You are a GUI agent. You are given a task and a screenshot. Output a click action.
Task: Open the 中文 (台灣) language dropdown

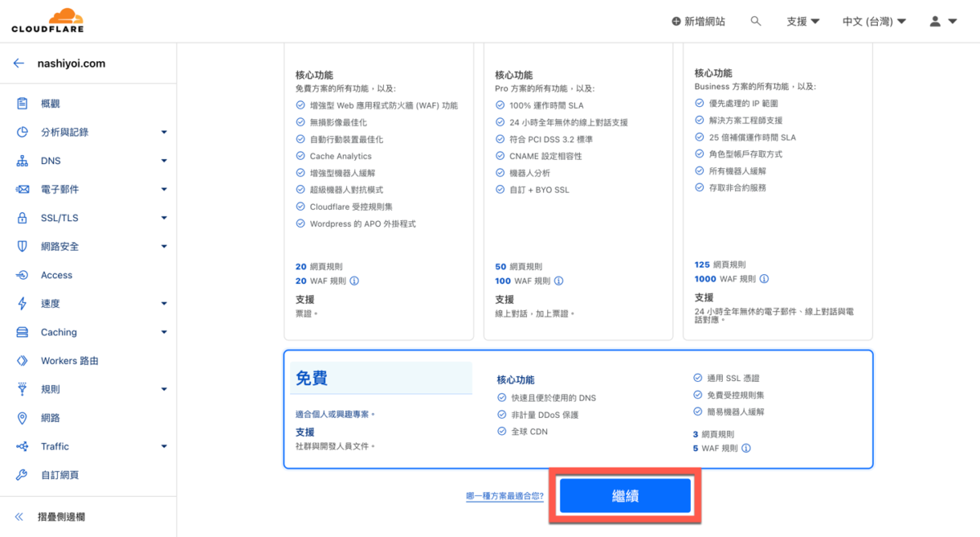click(x=874, y=21)
